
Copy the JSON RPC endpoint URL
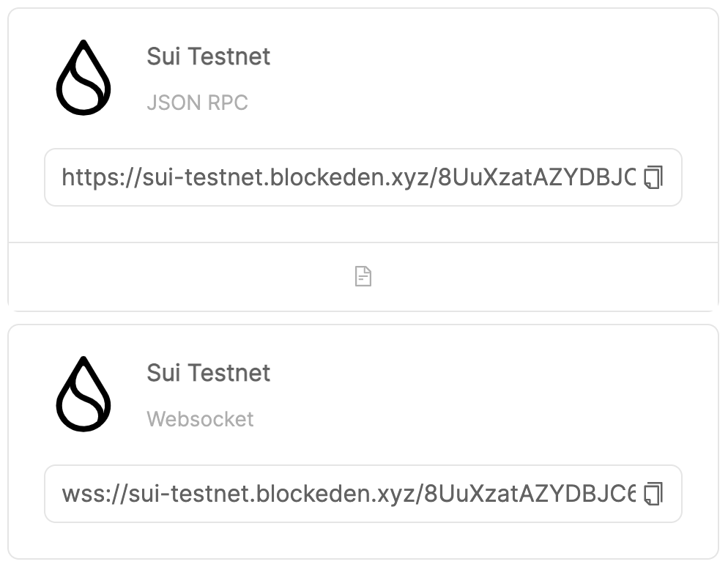click(653, 177)
